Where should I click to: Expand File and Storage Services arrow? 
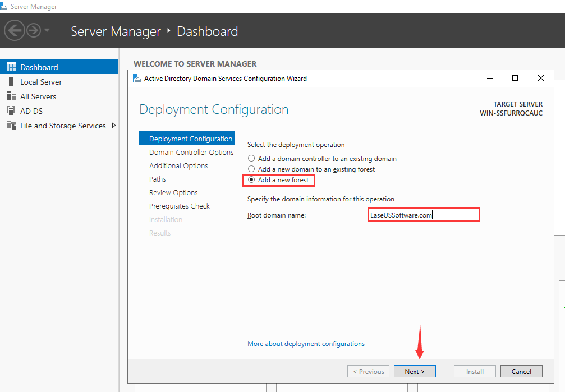pyautogui.click(x=114, y=126)
